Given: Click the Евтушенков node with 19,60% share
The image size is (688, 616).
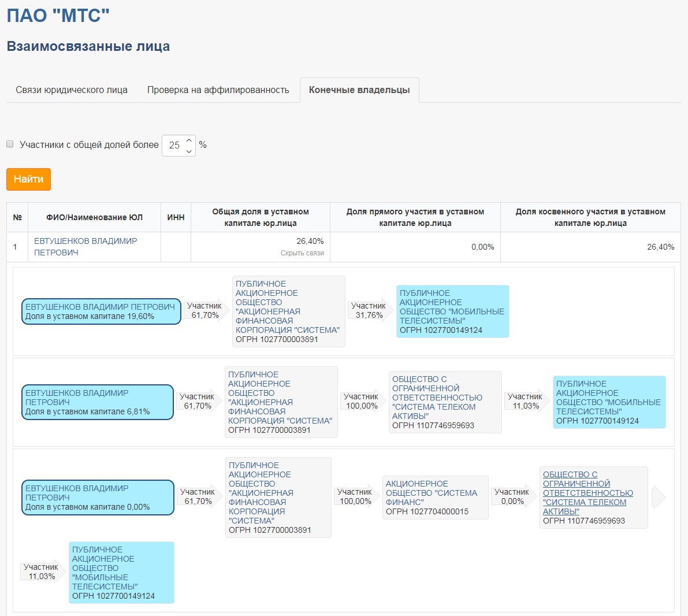Looking at the screenshot, I should [x=101, y=311].
